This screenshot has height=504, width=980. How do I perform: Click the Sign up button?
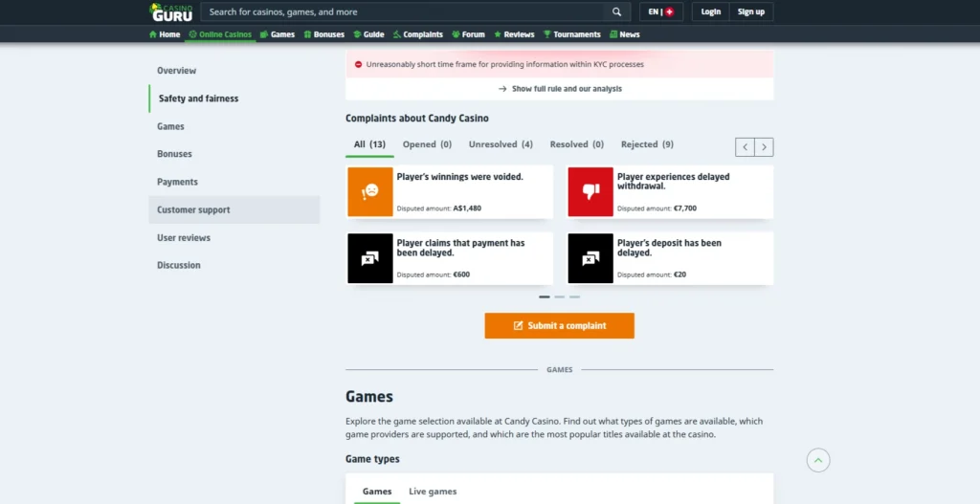tap(751, 11)
